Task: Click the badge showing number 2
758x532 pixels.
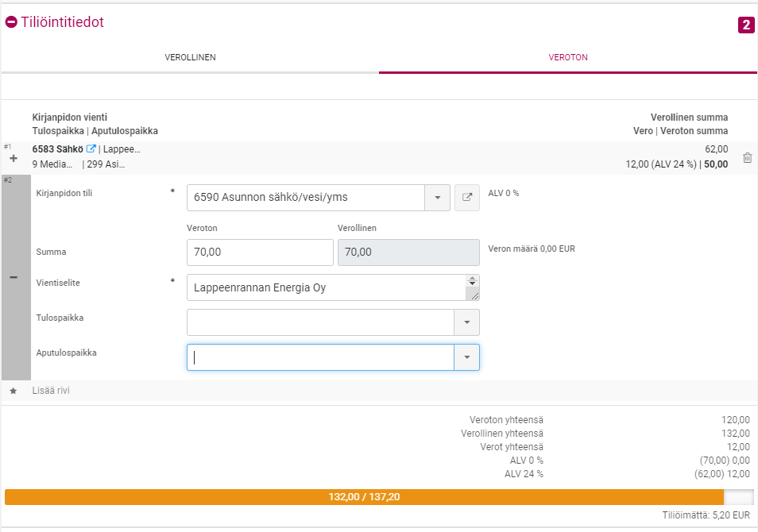Action: pyautogui.click(x=745, y=25)
